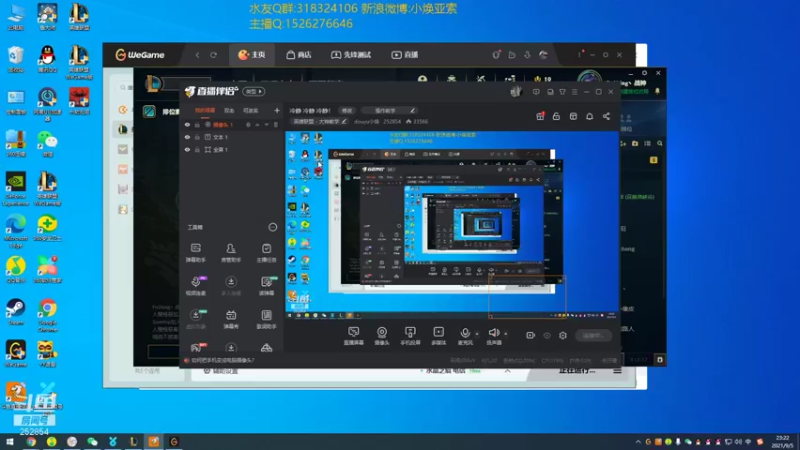Expand the speaker volume arrow
The height and width of the screenshot is (450, 800).
(x=506, y=334)
